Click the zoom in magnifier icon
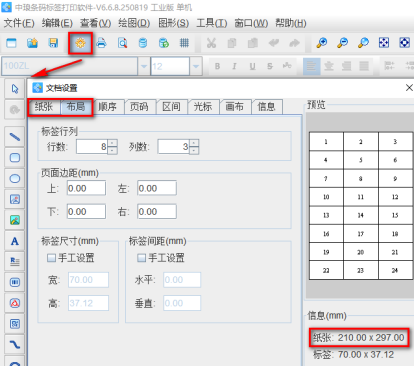 (x=322, y=43)
